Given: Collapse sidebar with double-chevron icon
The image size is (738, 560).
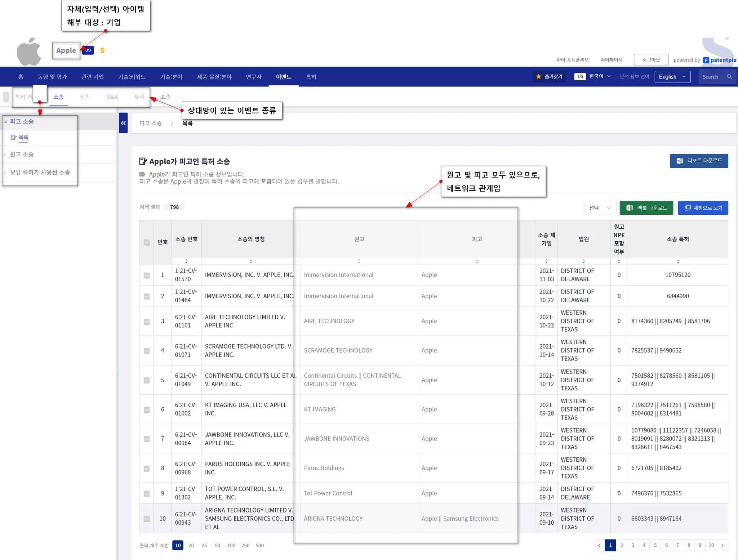Looking at the screenshot, I should pyautogui.click(x=123, y=123).
